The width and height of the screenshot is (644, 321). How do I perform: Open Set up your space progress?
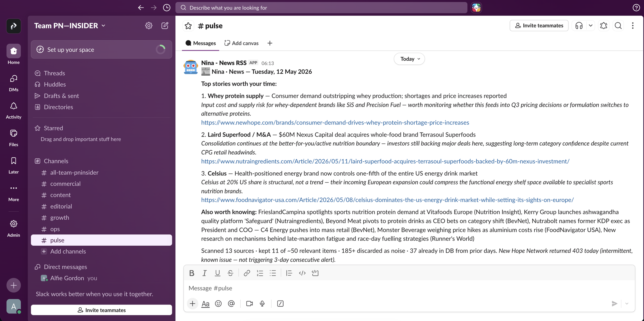[x=101, y=49]
